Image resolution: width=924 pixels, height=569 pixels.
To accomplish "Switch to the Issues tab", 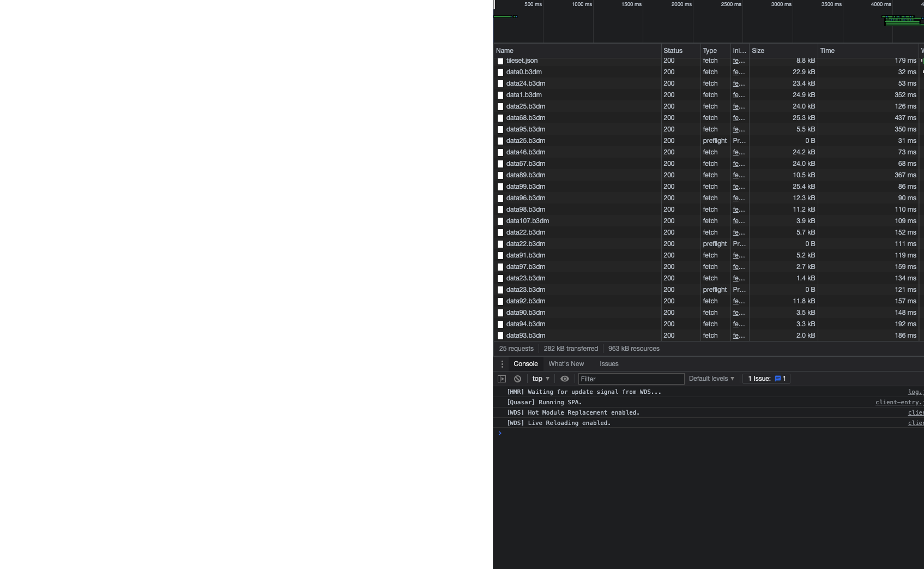I will point(608,364).
